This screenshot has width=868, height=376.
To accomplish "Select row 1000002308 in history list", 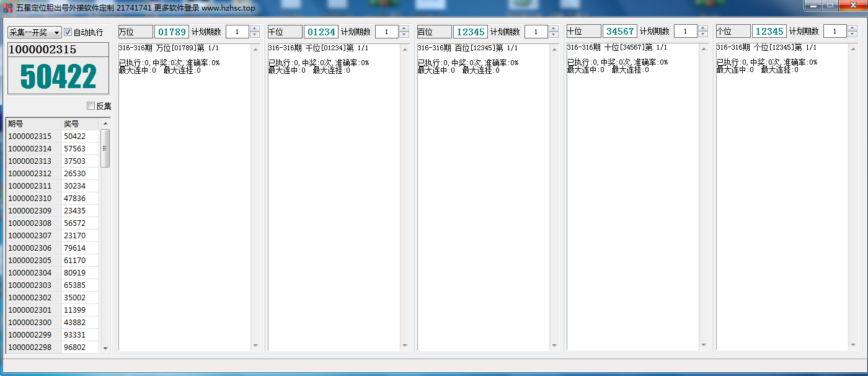I will tap(53, 223).
